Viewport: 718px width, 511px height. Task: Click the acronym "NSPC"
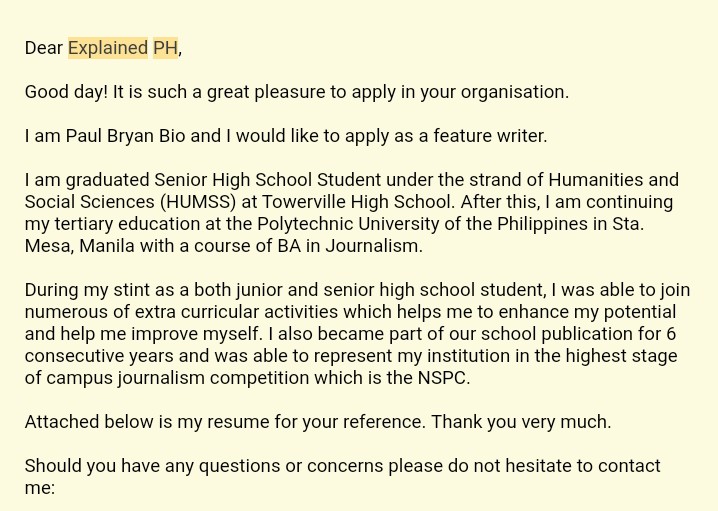tap(441, 378)
